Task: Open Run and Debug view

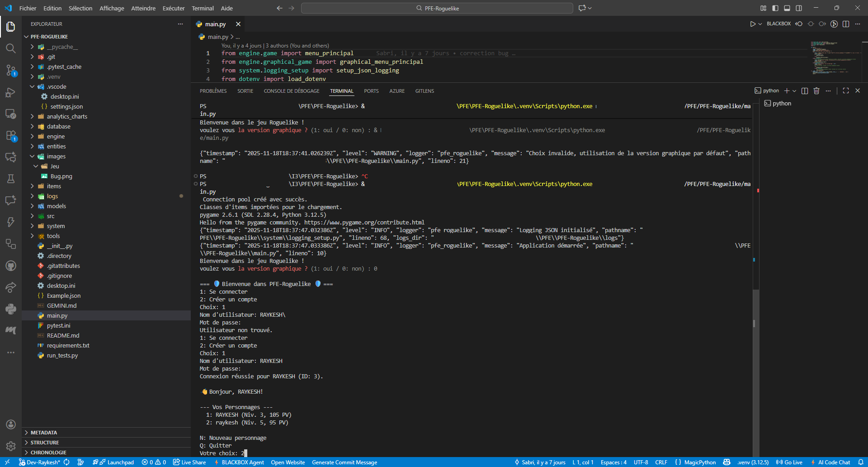Action: (11, 92)
